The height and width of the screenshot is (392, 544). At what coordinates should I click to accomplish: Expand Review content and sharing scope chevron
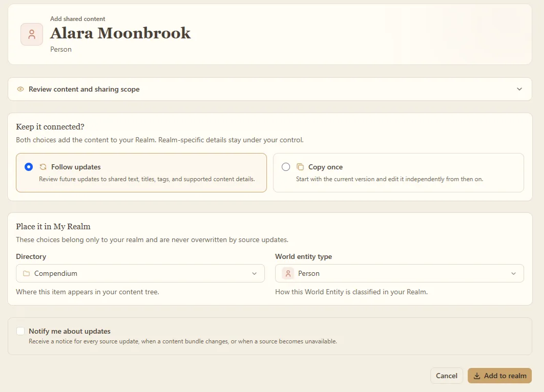(519, 89)
